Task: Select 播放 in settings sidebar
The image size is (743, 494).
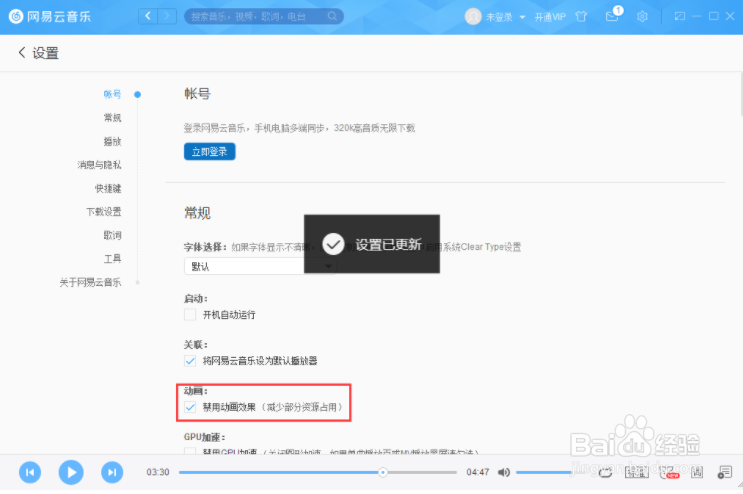Action: tap(112, 141)
